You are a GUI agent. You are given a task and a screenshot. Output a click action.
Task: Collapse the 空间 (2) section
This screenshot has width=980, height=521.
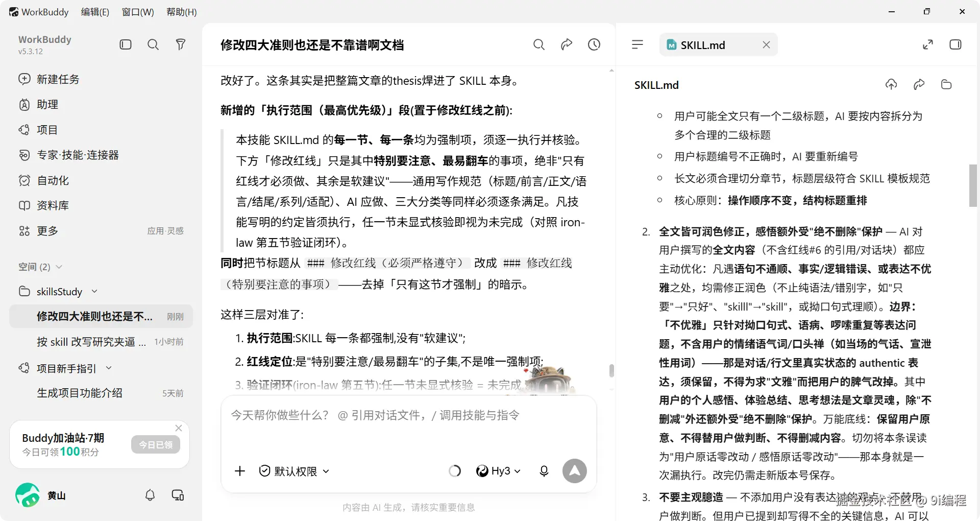point(41,267)
